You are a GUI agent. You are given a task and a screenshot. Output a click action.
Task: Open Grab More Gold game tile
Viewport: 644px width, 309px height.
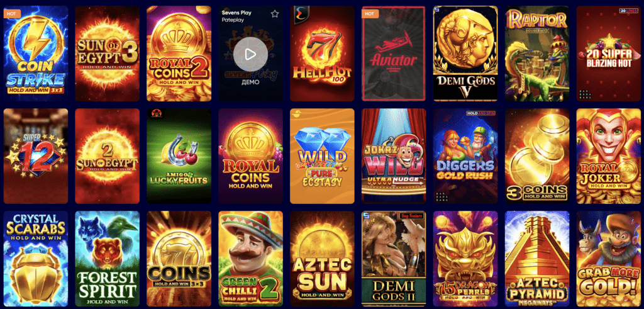pos(609,259)
